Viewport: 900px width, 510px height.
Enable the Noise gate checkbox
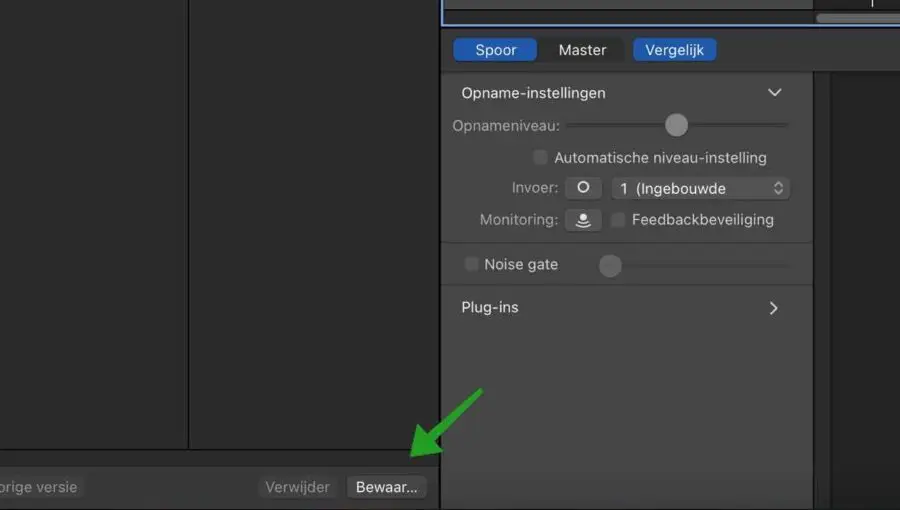pyautogui.click(x=471, y=264)
